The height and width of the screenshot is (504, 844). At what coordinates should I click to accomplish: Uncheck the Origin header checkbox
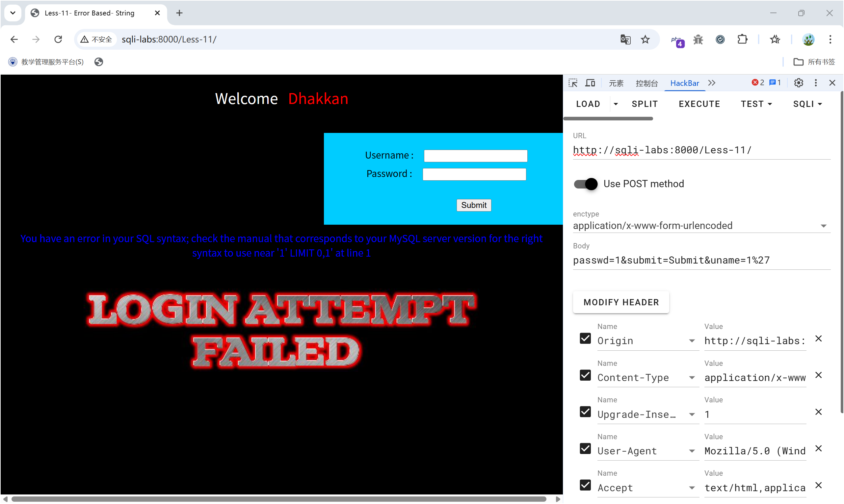pos(585,339)
